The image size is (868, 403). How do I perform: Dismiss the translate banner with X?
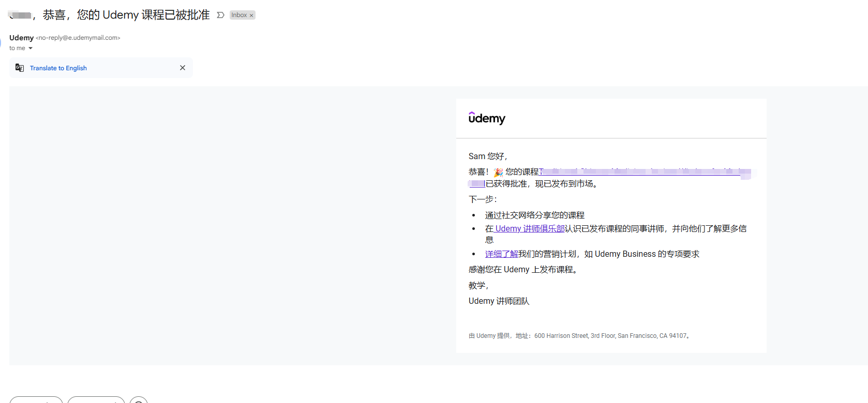[183, 68]
